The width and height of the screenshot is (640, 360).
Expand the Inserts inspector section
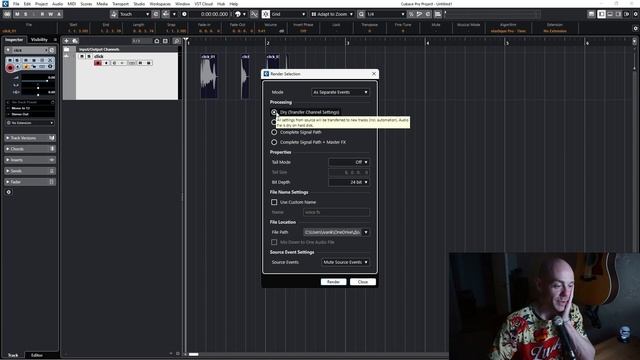(x=30, y=160)
